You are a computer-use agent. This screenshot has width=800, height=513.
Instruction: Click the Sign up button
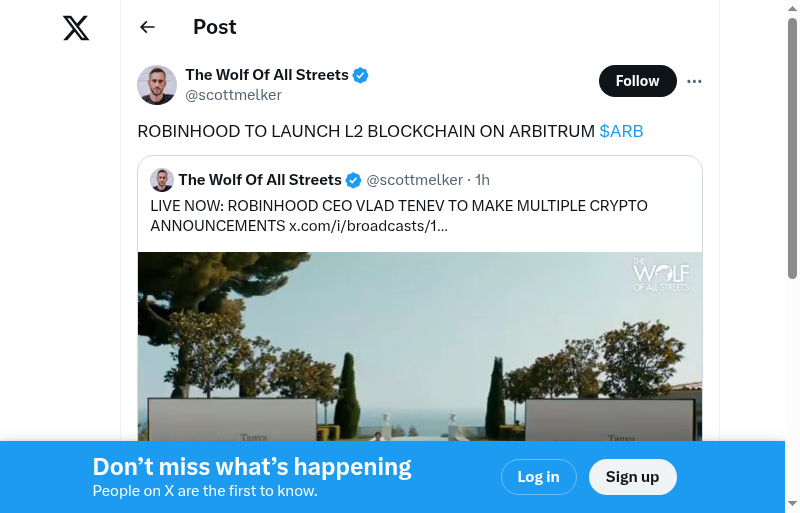632,477
